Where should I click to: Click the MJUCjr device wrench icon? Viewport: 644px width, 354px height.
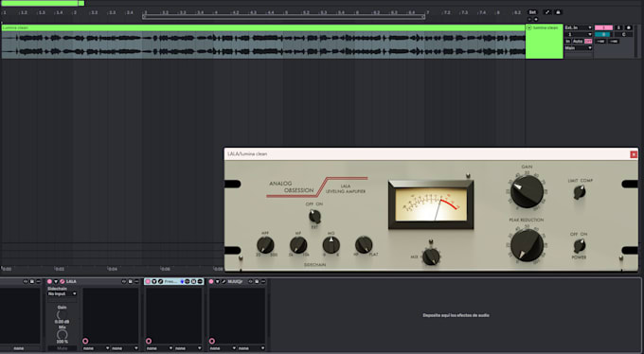(x=224, y=281)
